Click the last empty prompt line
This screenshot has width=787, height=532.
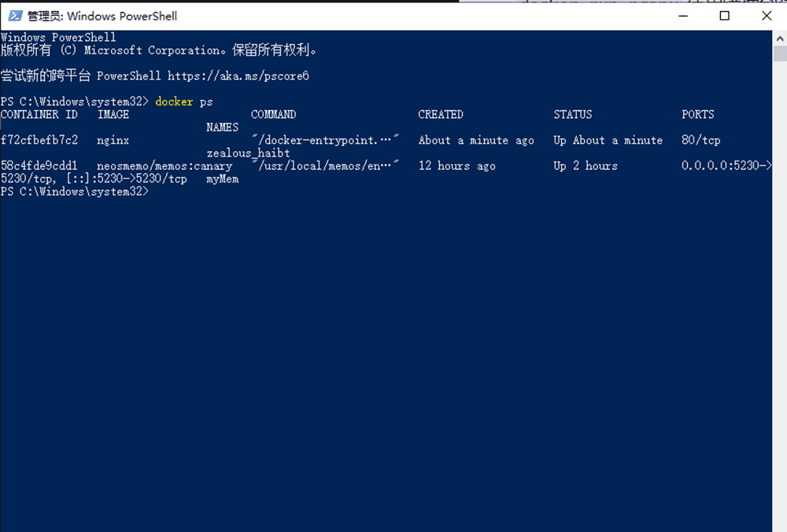[75, 192]
